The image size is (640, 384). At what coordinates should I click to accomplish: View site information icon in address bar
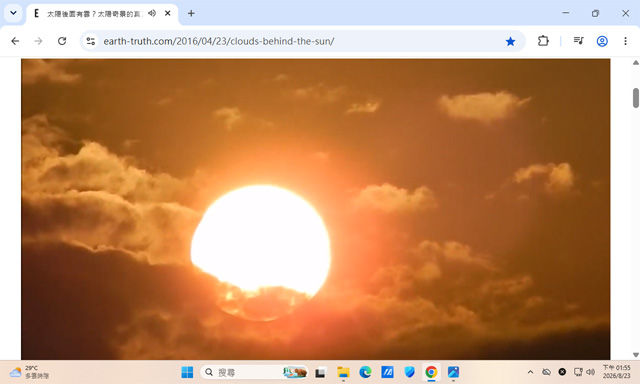[x=91, y=41]
